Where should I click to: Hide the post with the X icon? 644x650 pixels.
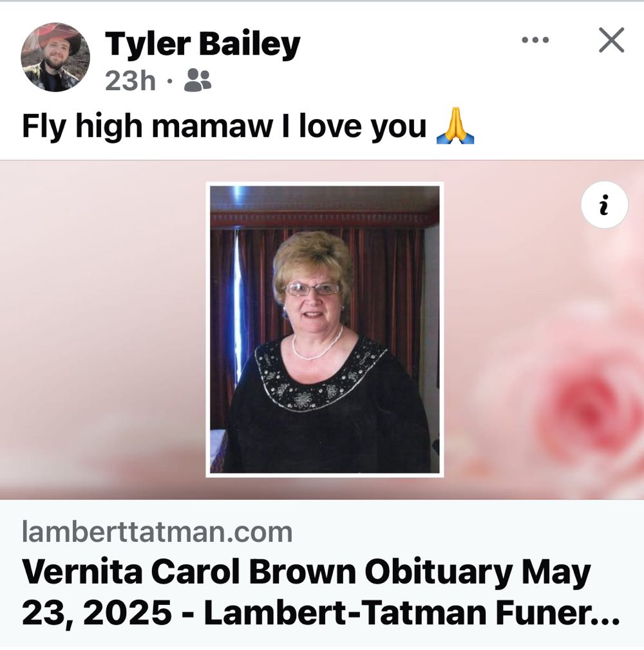tap(611, 40)
